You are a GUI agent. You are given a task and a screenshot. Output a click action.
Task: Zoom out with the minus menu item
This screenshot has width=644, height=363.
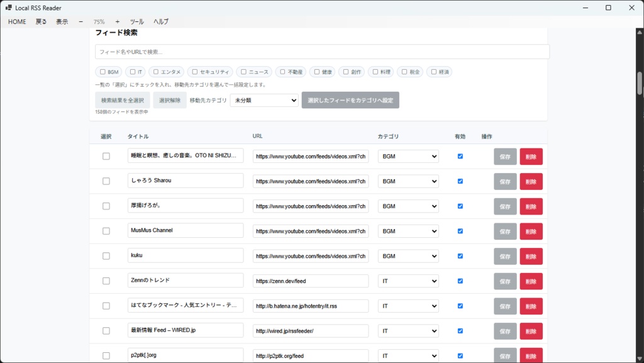pyautogui.click(x=80, y=22)
